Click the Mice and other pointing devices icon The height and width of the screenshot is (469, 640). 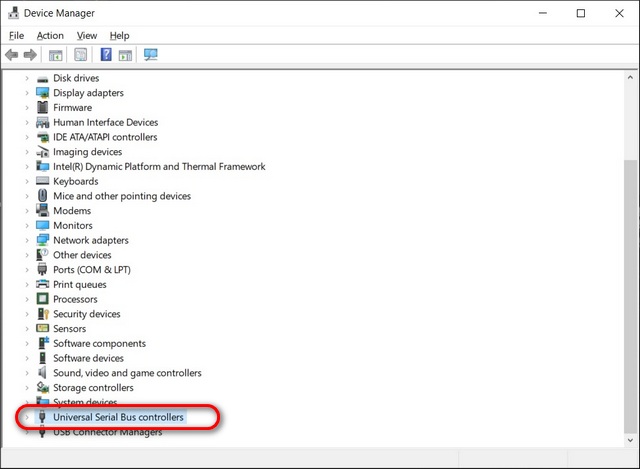pos(42,196)
